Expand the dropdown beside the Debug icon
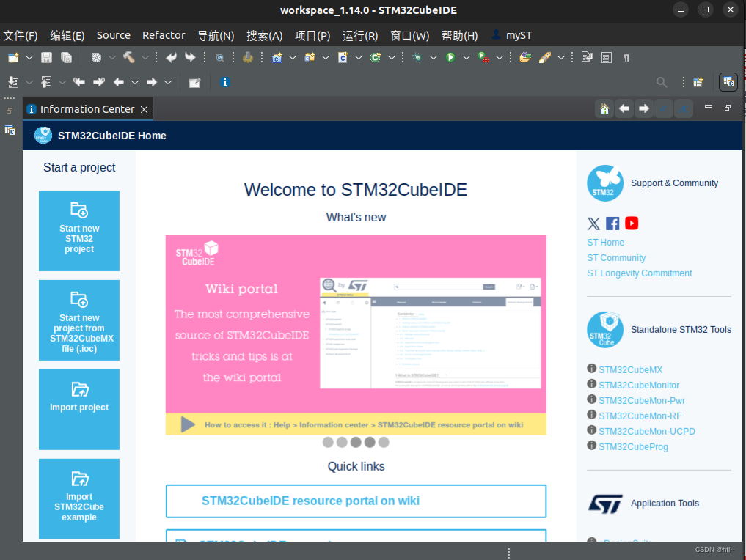 point(434,57)
